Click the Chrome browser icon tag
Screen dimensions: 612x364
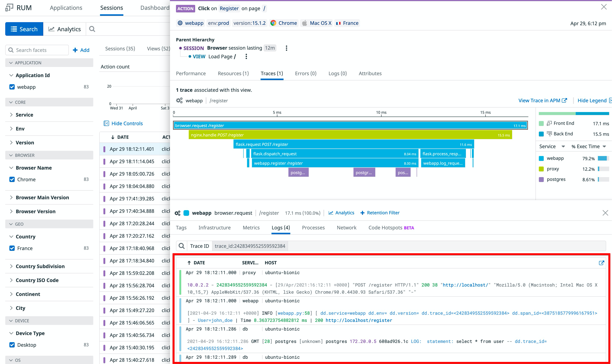(x=273, y=23)
